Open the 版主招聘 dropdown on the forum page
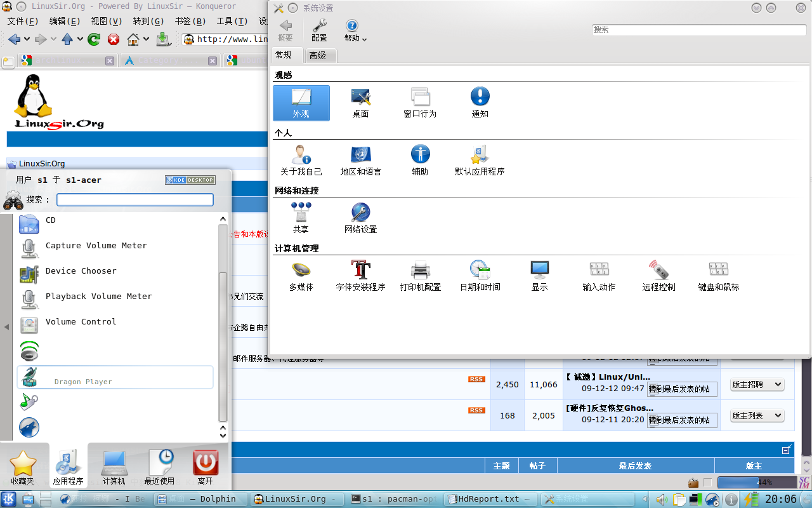812x508 pixels. click(757, 385)
